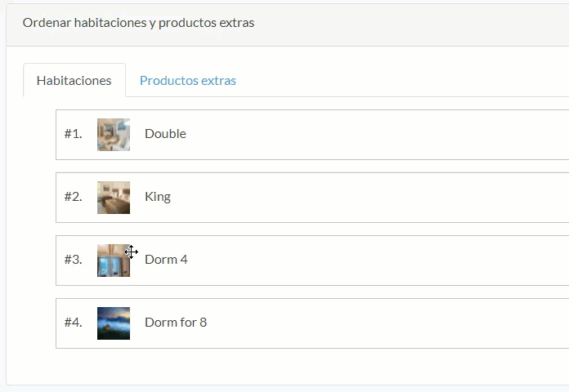Click the Dorm for 8 thumbnail image

click(114, 323)
